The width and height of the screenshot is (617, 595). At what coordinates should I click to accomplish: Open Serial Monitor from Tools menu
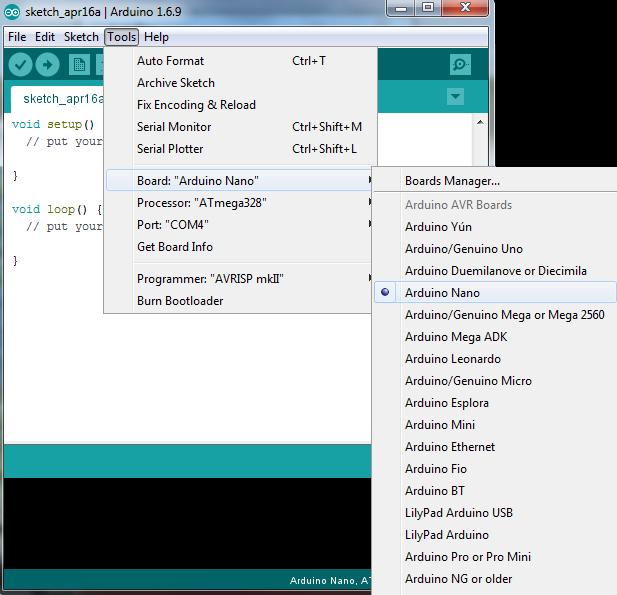point(239,127)
